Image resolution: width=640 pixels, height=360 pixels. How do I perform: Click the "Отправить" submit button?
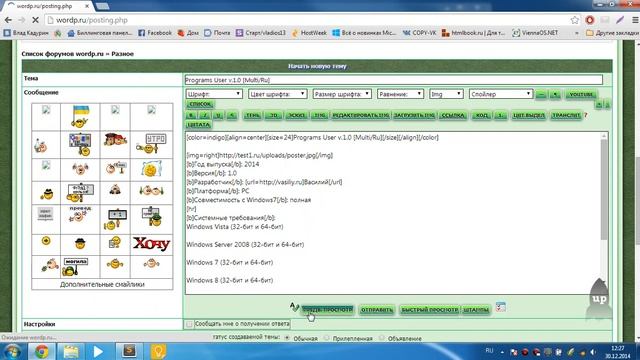coord(377,310)
